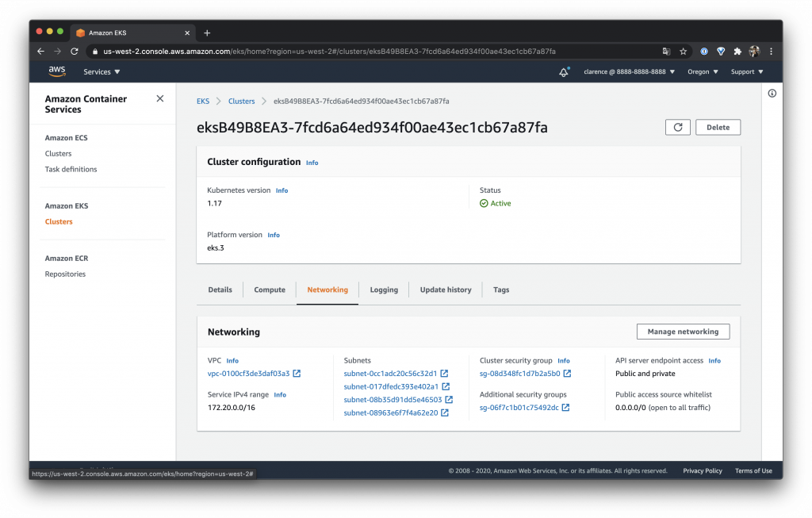
Task: Click the 172.20.0.0/16 IPv4 range value
Action: coord(232,408)
